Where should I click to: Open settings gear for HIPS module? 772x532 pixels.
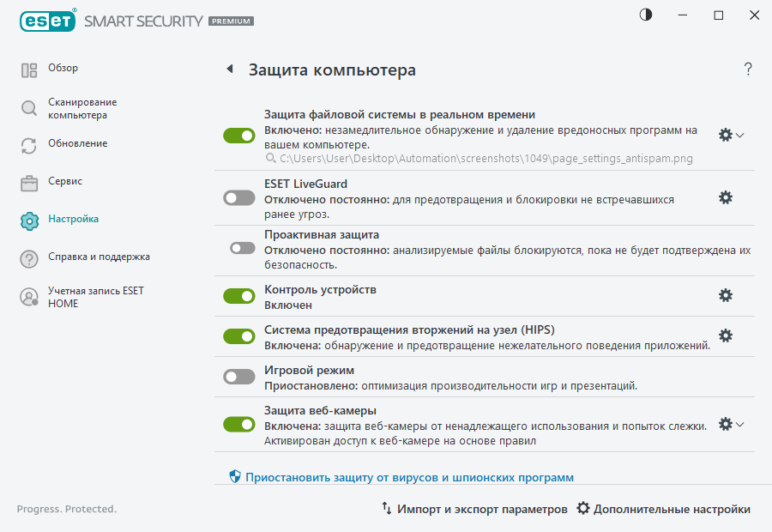[726, 336]
